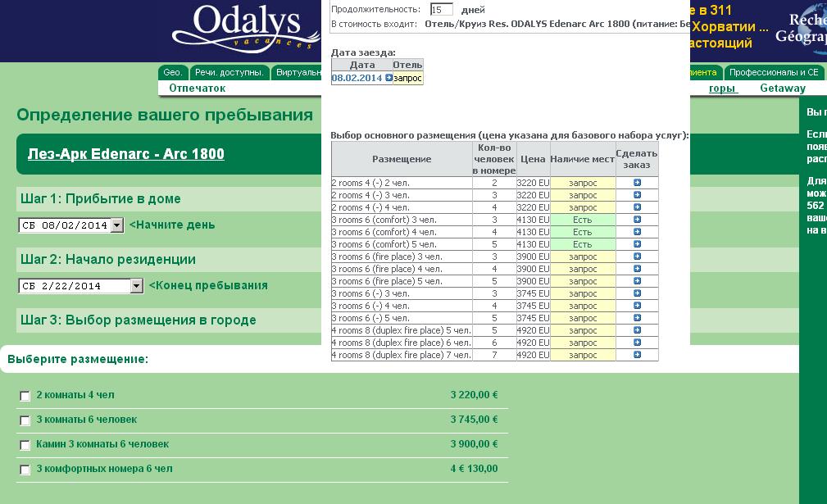
Task: Book icon in 3 rooms 6 (-) 4 чел. row
Action: [637, 306]
